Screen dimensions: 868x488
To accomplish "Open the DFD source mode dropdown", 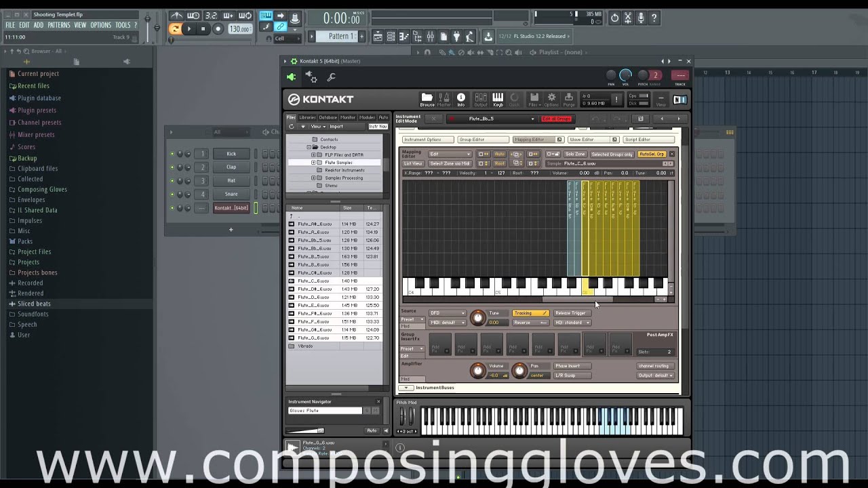I will (447, 313).
